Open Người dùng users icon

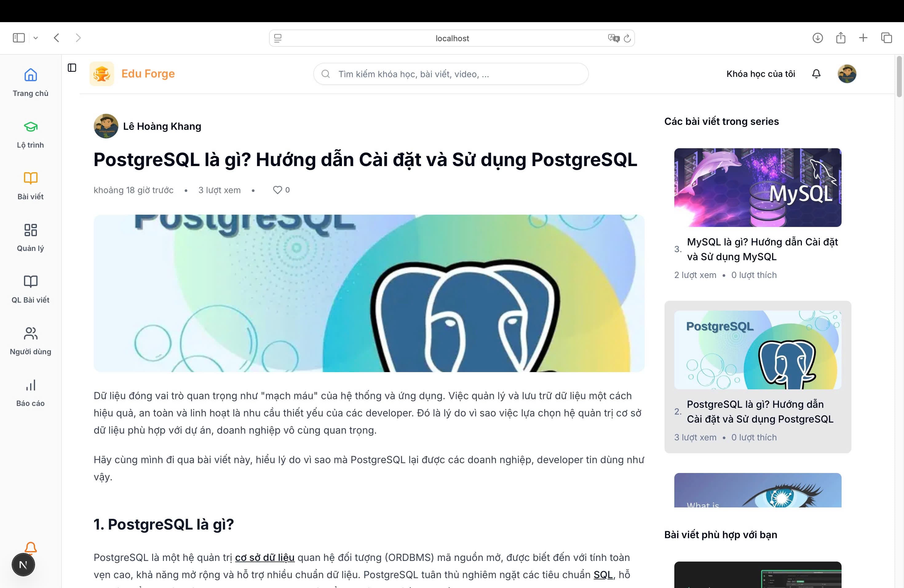click(30, 333)
